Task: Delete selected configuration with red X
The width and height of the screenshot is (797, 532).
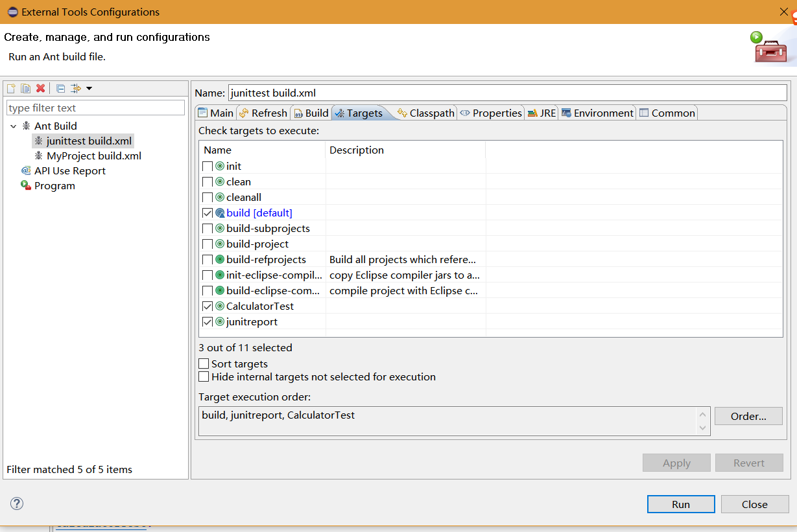Action: click(x=40, y=88)
